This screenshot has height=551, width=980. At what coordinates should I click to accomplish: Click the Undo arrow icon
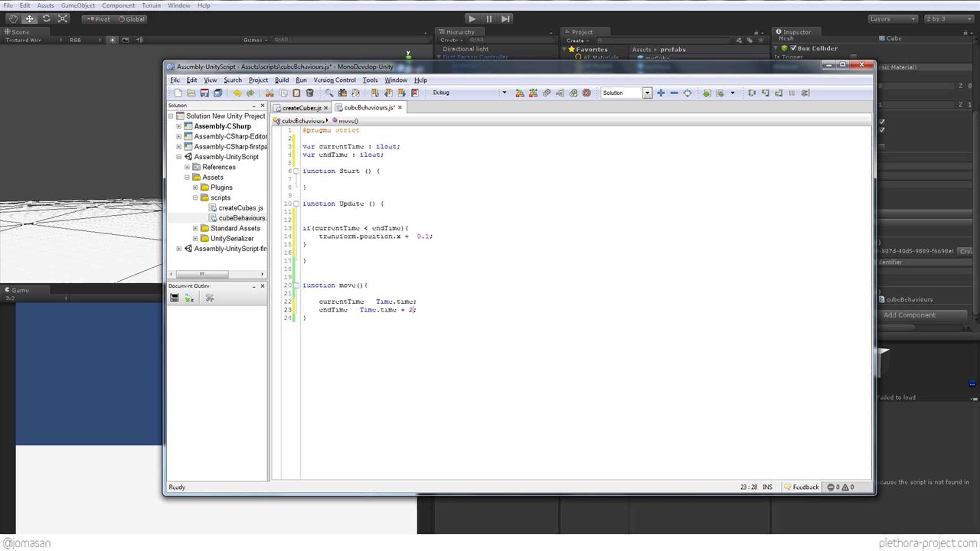tap(237, 93)
